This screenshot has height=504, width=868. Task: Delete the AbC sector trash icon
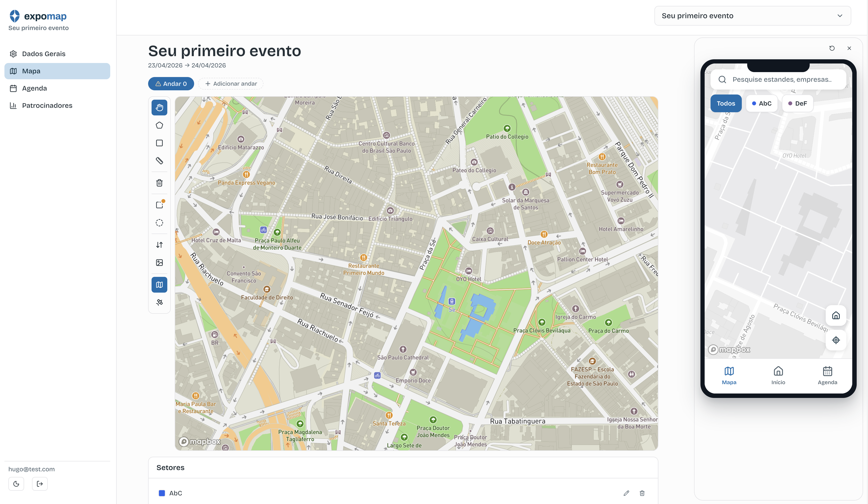tap(642, 493)
